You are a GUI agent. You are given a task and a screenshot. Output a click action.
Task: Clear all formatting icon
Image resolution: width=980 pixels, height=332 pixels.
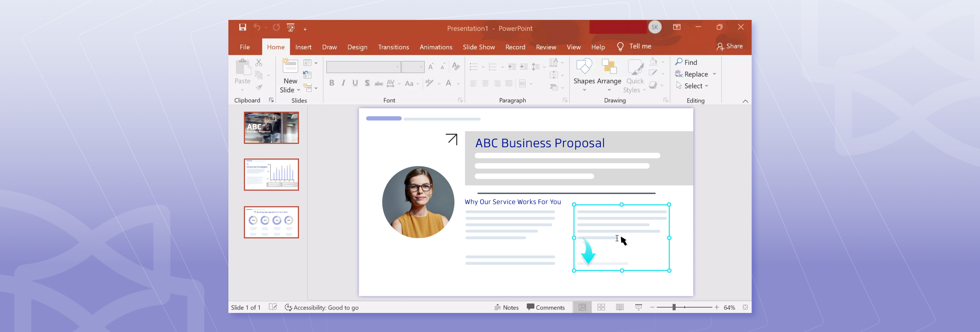click(x=456, y=66)
